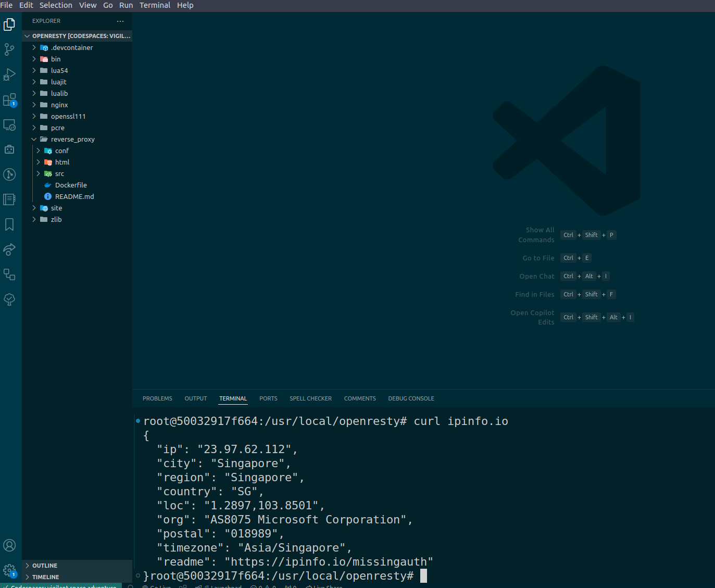Click the terminal prompt cursor block
Image resolution: width=715 pixels, height=588 pixels.
424,576
